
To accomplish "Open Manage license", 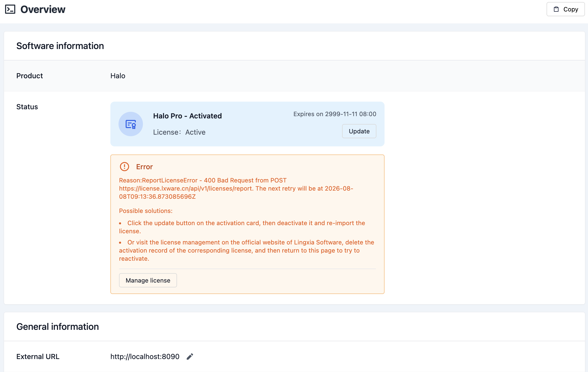I will [x=148, y=280].
